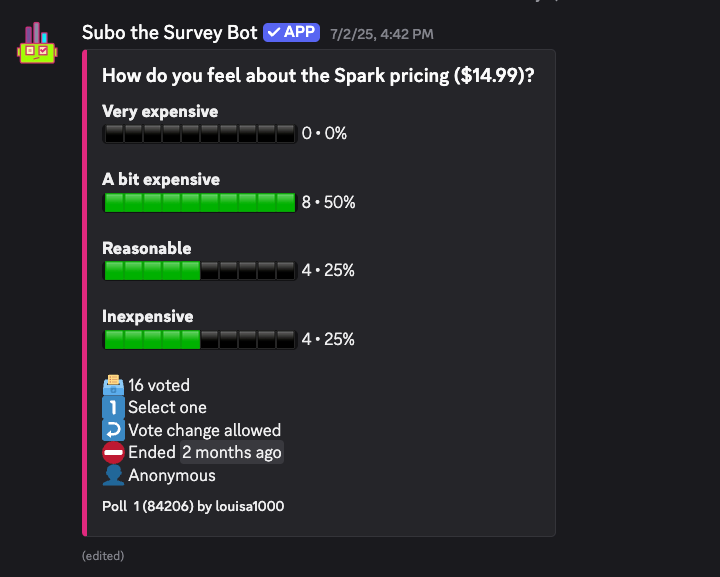Click the 8 • 50% vote count
The image size is (720, 577).
coord(328,202)
